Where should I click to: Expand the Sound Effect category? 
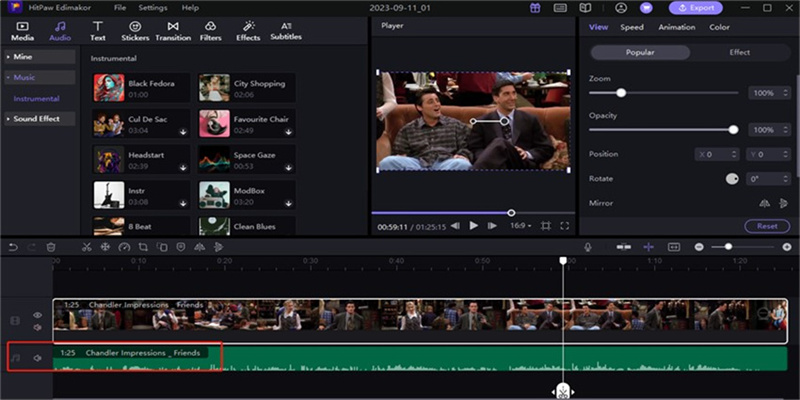point(40,119)
